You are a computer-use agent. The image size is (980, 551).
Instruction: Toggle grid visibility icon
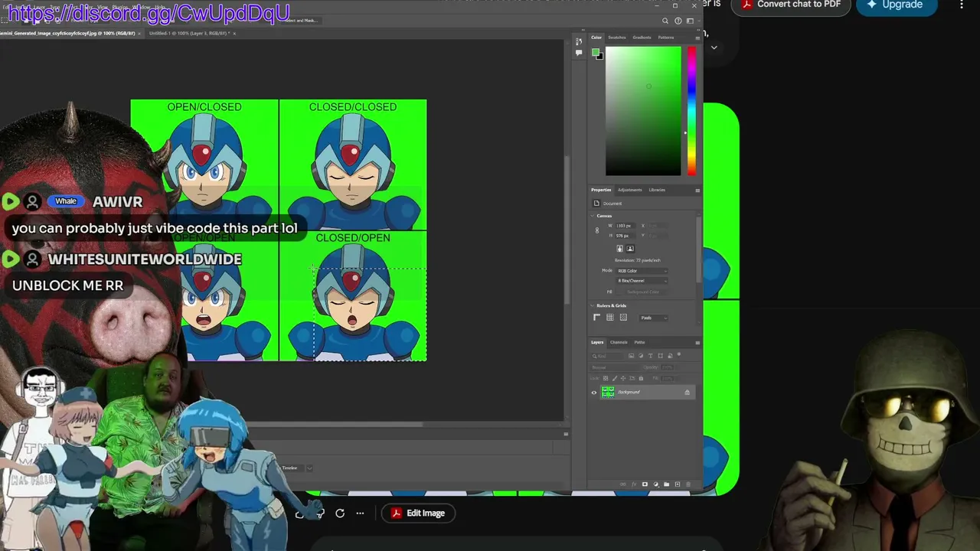tap(610, 318)
